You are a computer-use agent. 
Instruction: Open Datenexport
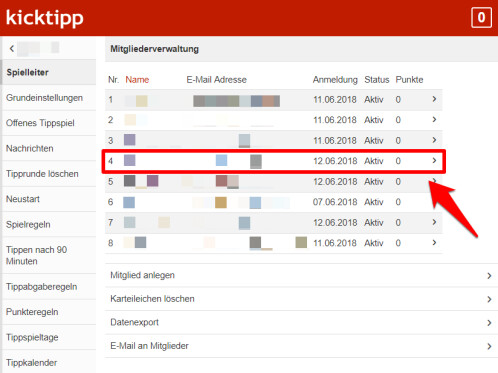[x=301, y=322]
